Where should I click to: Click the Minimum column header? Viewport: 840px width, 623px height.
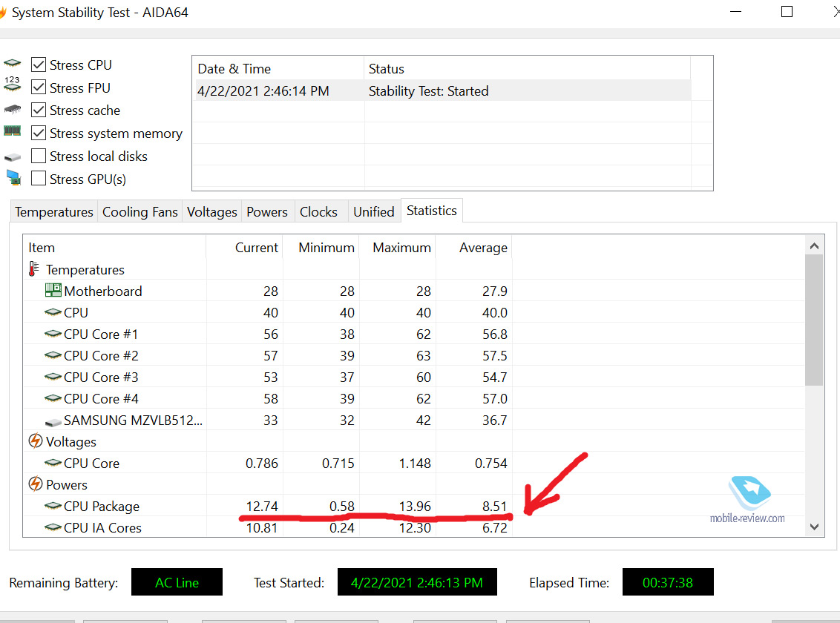point(321,247)
